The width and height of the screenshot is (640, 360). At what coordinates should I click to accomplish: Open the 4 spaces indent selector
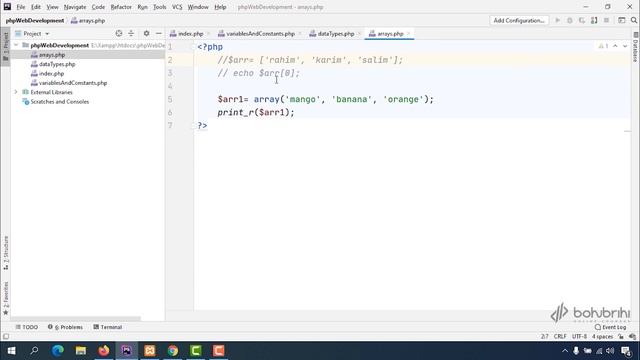click(602, 337)
